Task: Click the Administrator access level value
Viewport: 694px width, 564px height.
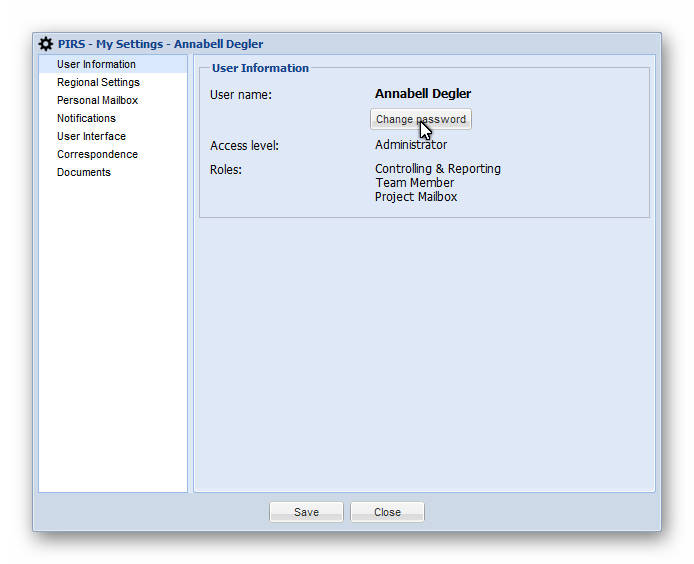Action: 411,145
